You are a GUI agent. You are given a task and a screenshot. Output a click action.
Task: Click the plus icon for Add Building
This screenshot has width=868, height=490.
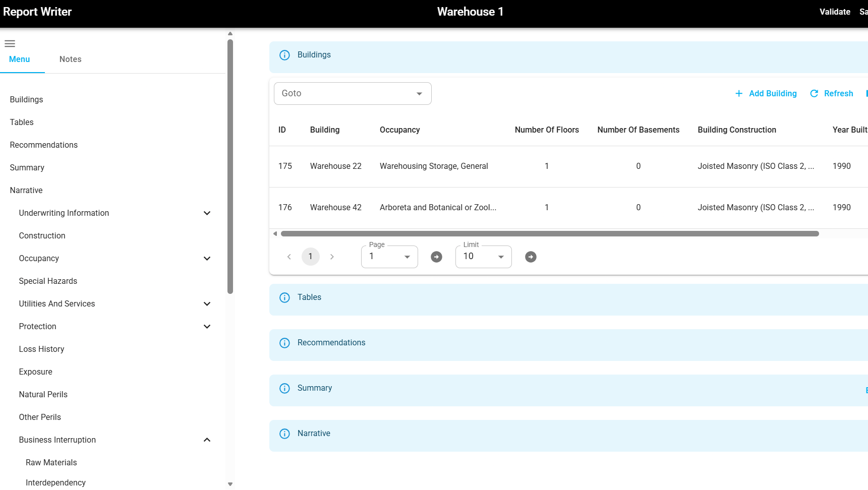point(739,93)
